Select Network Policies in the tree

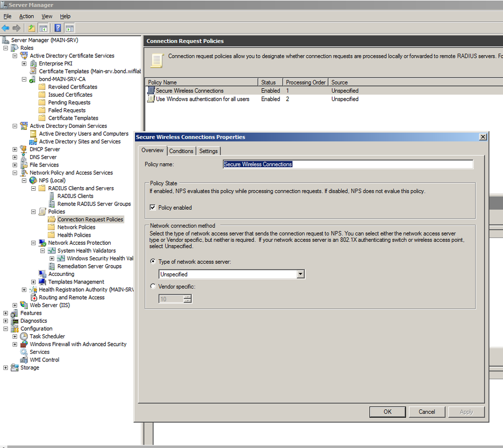click(x=77, y=227)
